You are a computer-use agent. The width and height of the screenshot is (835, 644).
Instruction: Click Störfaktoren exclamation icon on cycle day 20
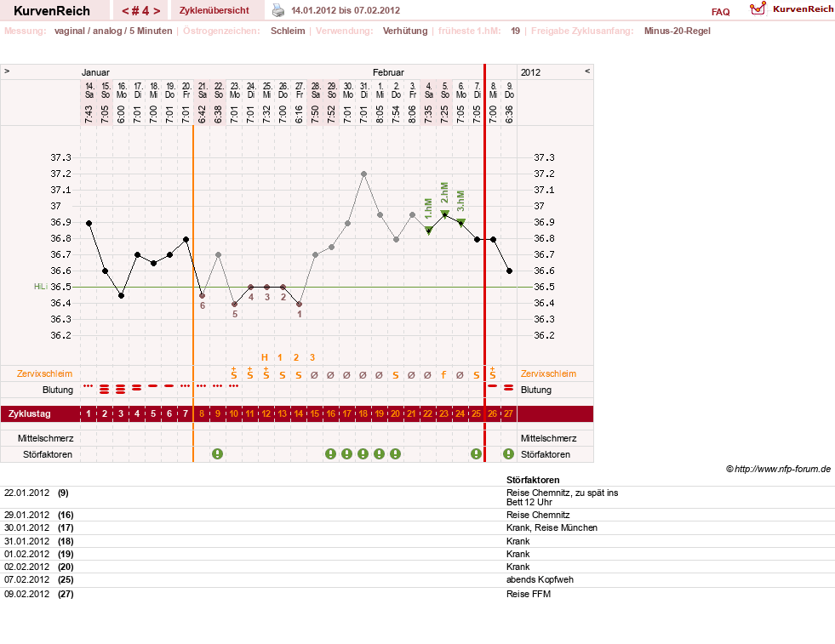click(x=395, y=454)
